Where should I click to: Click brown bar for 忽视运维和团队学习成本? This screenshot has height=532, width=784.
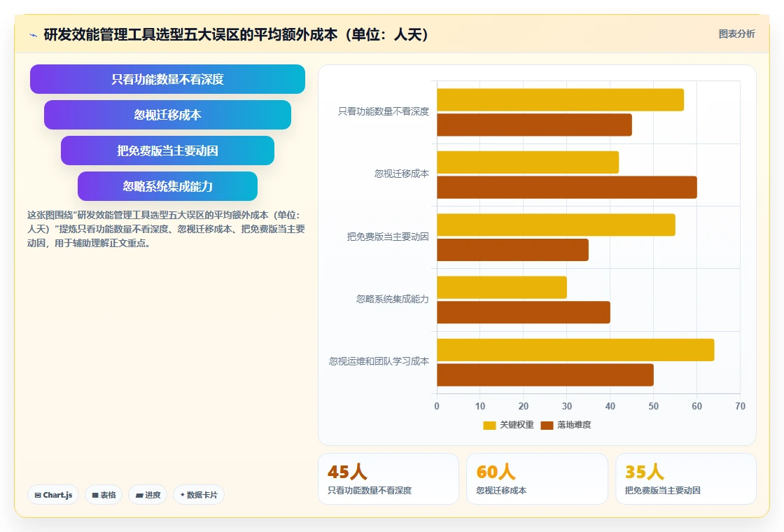545,375
